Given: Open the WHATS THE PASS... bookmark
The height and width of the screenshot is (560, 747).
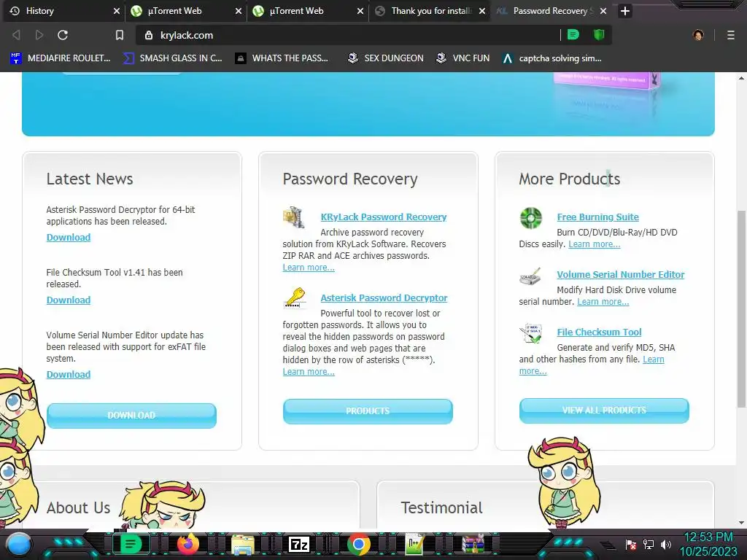Looking at the screenshot, I should (x=282, y=58).
